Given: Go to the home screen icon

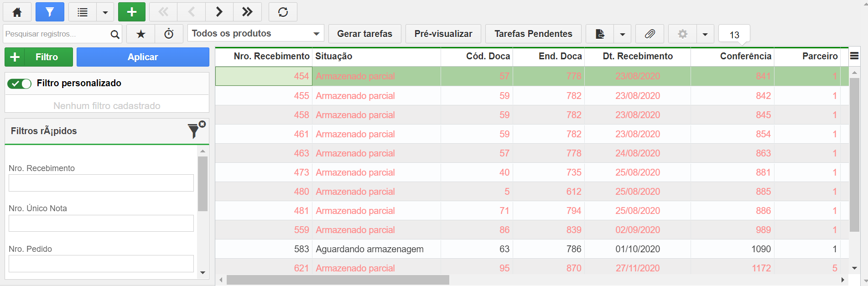Looking at the screenshot, I should 17,12.
